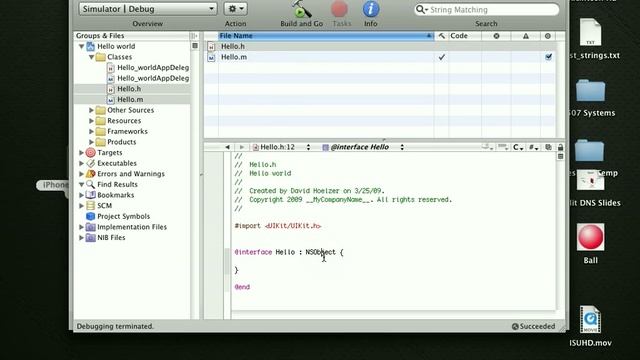Viewport: 640px width, 360px height.
Task: Sort by the File Name column header
Action: click(326, 36)
